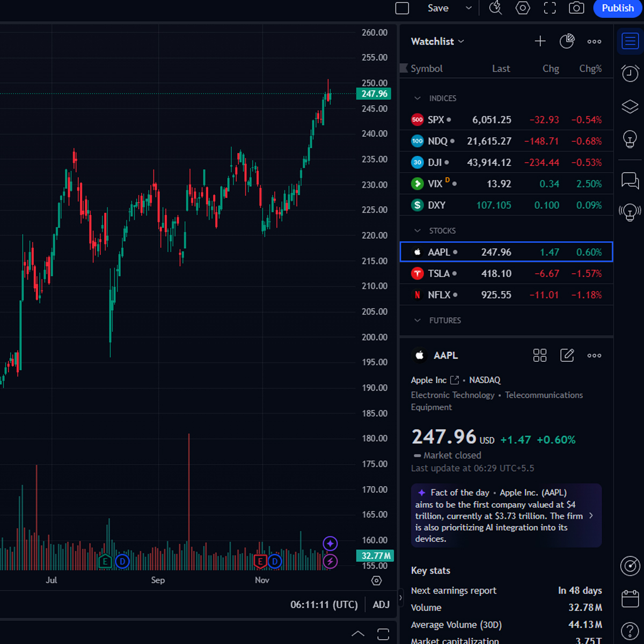Image resolution: width=644 pixels, height=644 pixels.
Task: Open the blue dividend D marker near Jul
Action: point(122,562)
